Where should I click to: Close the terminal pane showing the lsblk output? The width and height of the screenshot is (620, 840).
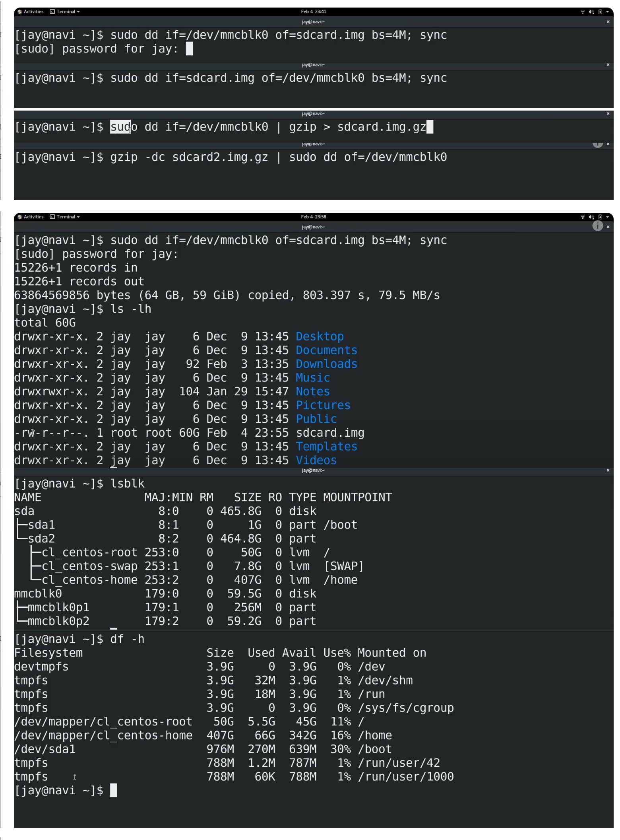coord(608,471)
